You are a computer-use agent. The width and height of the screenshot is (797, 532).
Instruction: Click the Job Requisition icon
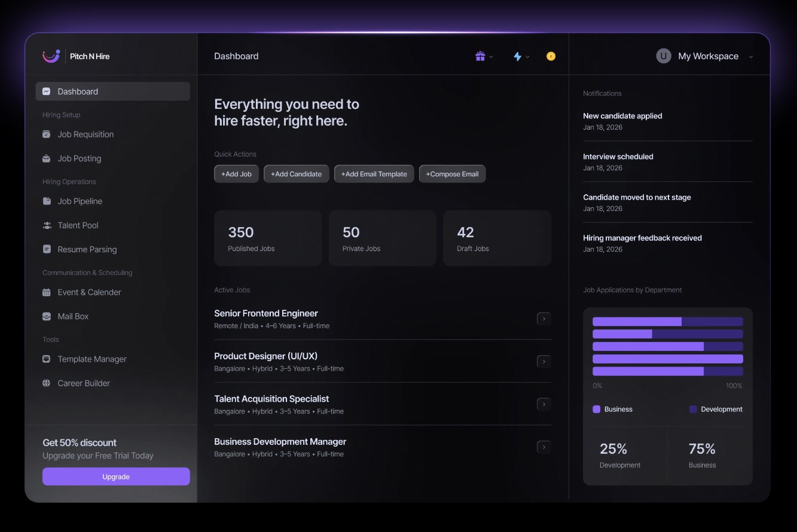point(46,134)
